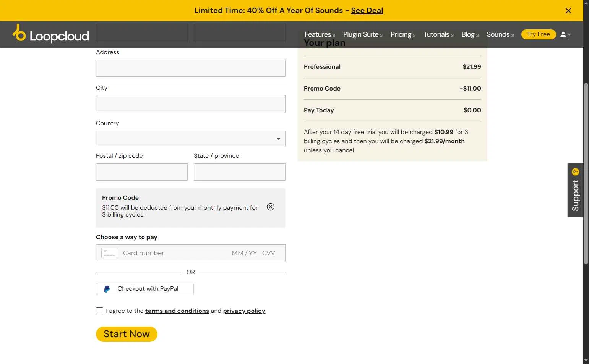Open the See Deal link

point(367,10)
